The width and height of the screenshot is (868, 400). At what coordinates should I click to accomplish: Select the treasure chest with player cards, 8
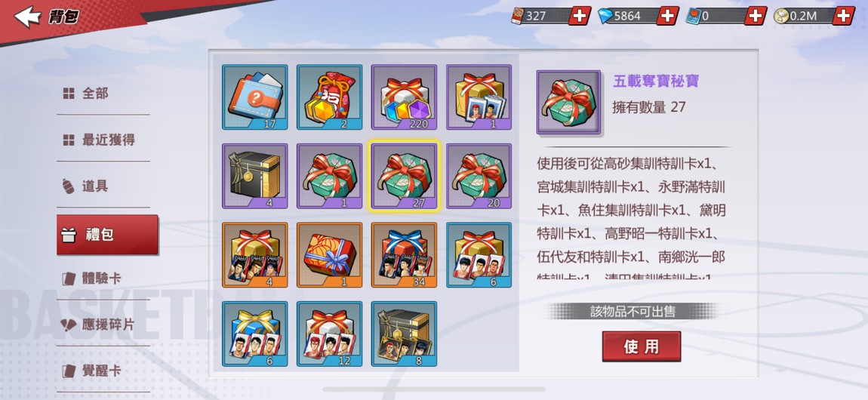click(404, 334)
